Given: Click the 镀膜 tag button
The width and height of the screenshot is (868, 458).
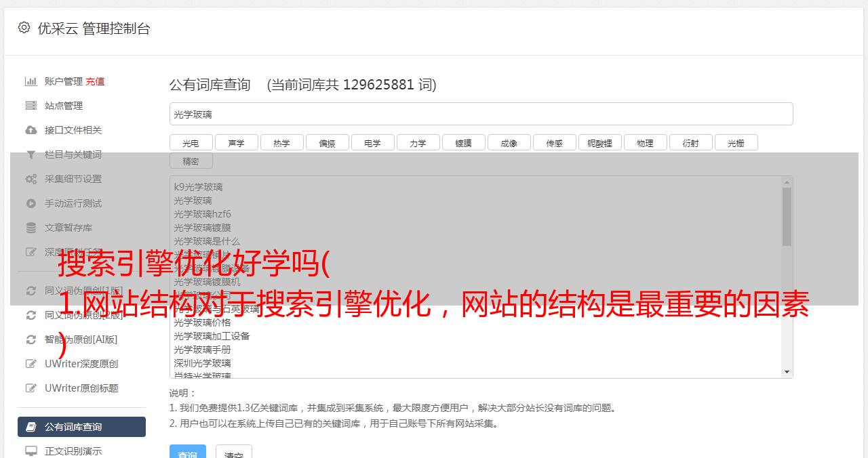Looking at the screenshot, I should pyautogui.click(x=463, y=142).
